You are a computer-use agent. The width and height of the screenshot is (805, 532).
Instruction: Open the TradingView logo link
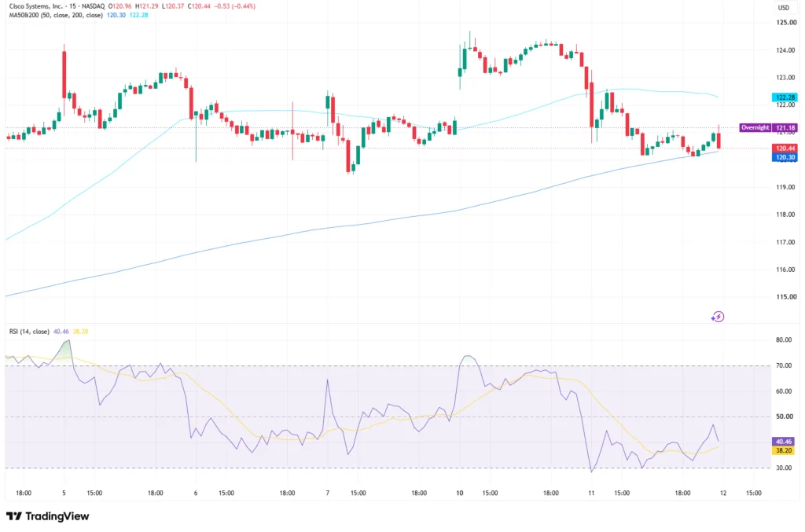coord(48,516)
